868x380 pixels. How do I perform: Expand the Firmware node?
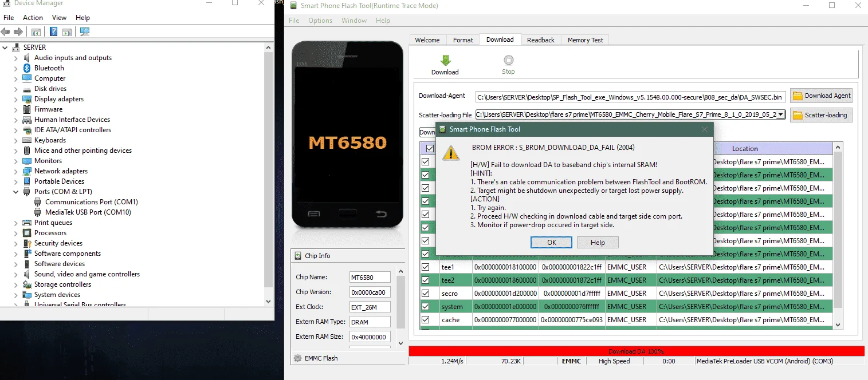click(x=16, y=109)
